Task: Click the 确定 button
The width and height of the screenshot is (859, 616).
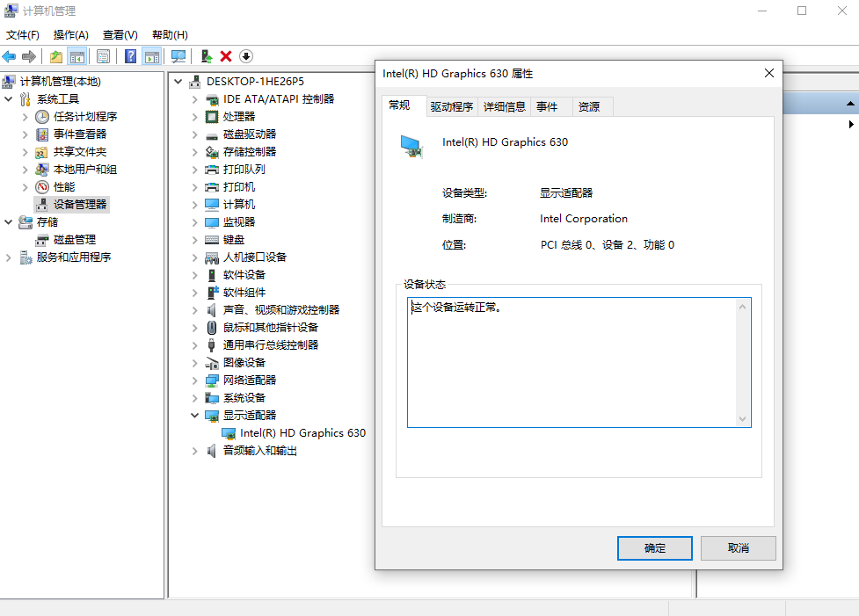Action: [x=654, y=547]
